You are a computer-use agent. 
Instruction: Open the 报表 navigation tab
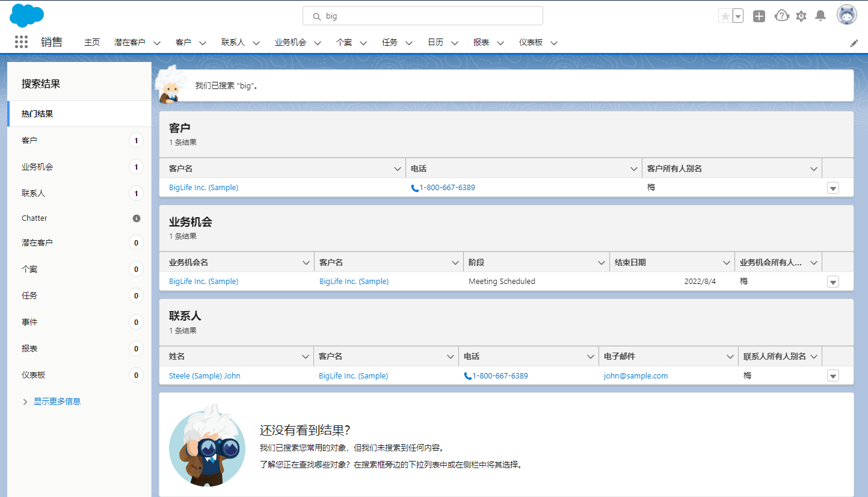[481, 42]
